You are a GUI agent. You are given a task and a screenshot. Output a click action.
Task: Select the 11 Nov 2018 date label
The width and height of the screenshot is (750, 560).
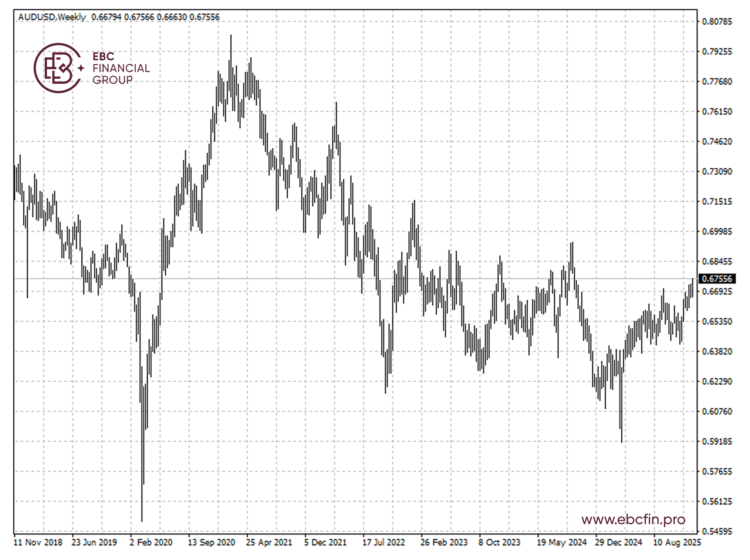click(x=38, y=542)
